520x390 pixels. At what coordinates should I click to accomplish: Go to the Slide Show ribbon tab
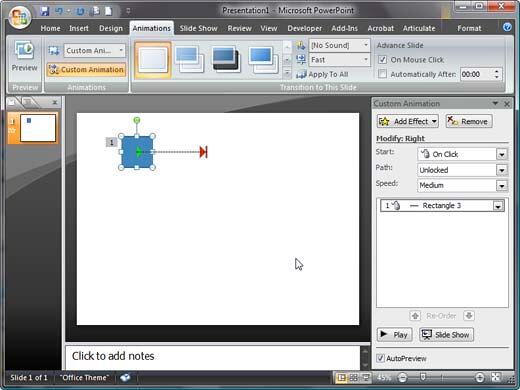[x=199, y=28]
